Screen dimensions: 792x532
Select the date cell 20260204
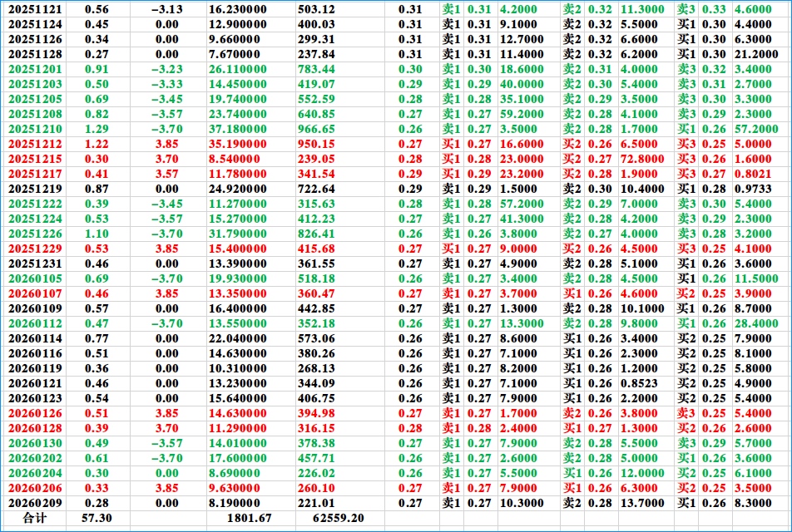point(35,473)
